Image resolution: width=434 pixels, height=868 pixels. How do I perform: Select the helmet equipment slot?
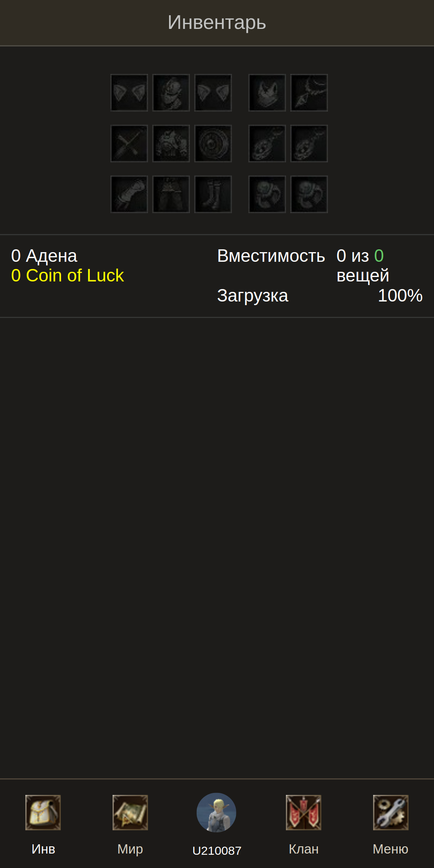tap(171, 93)
